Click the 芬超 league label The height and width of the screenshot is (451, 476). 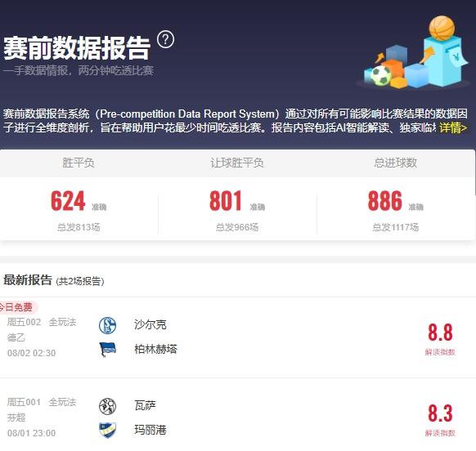[16, 418]
